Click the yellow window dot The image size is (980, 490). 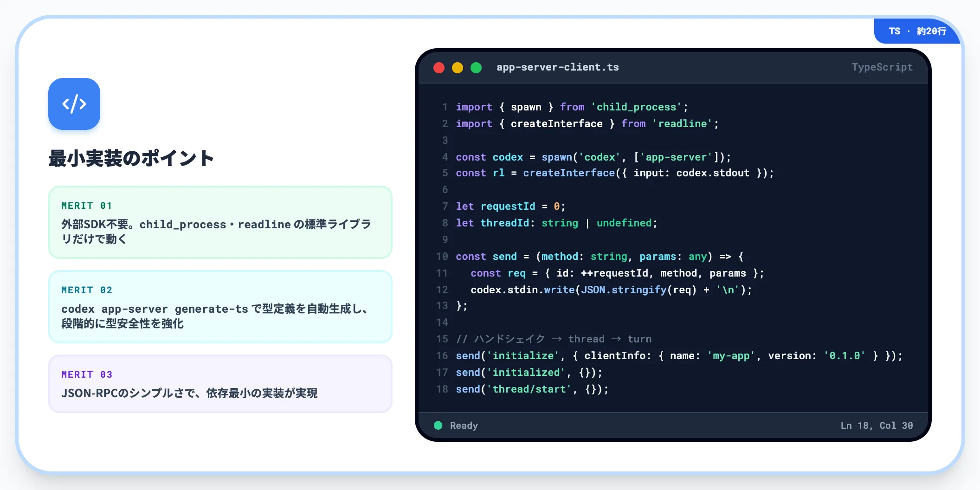(x=458, y=68)
